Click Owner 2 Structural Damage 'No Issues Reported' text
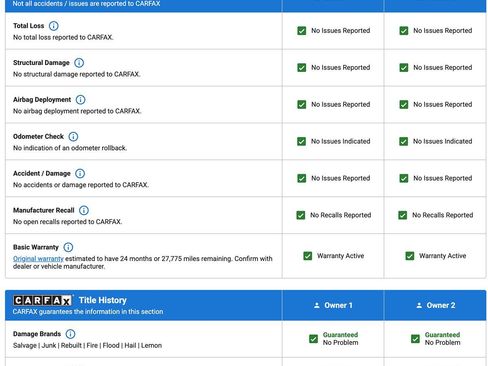The width and height of the screenshot is (488, 366). click(443, 68)
